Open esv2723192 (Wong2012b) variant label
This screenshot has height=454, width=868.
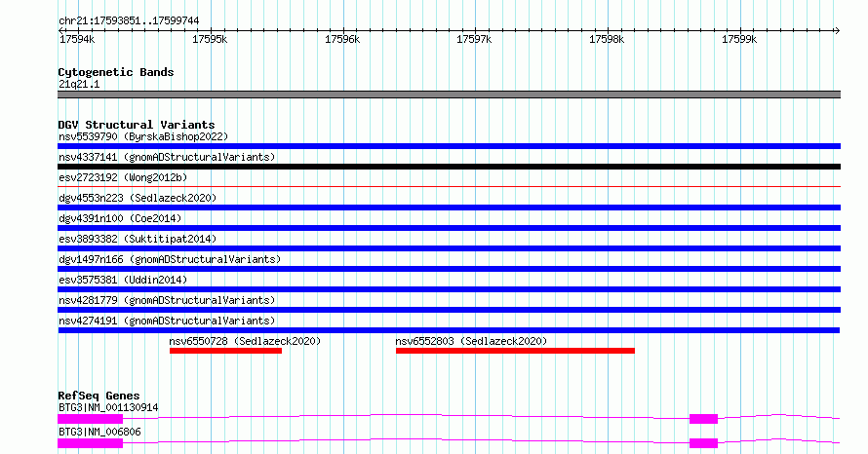pyautogui.click(x=123, y=177)
